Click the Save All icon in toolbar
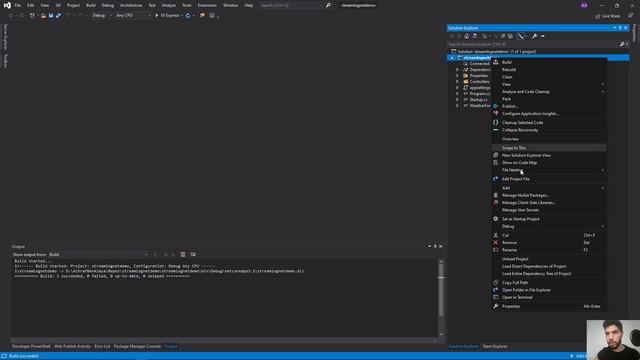Viewport: 640px width, 360px height. 58,16
